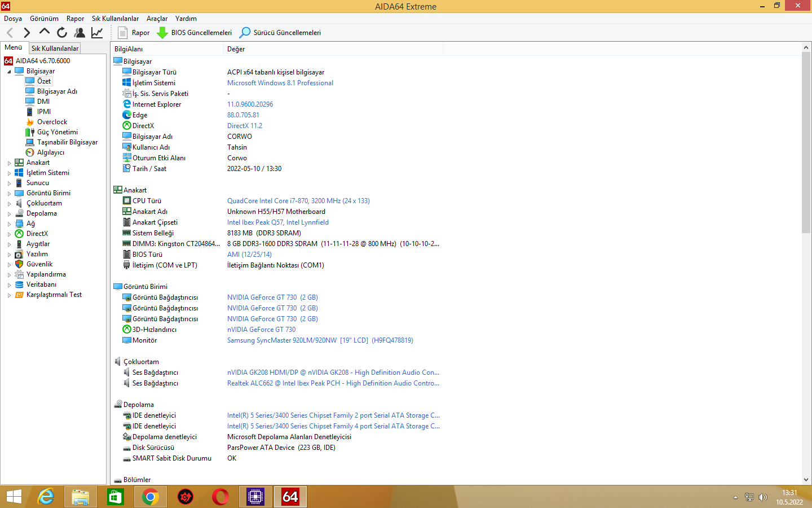Go up one level with the up arrow icon
Screen dimensions: 812x508
[45, 32]
